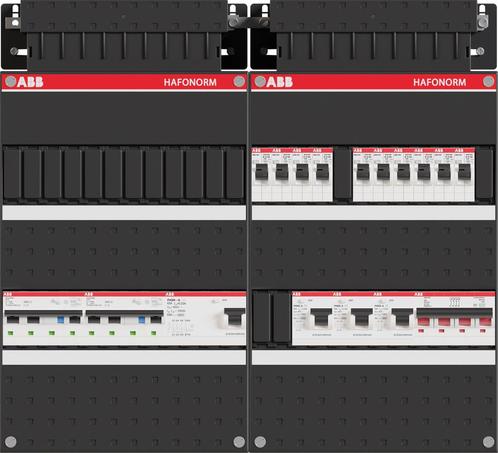Viewport: 498px width, 453px height.
Task: Click HAFONORM text on the right panel
Action: tap(440, 82)
